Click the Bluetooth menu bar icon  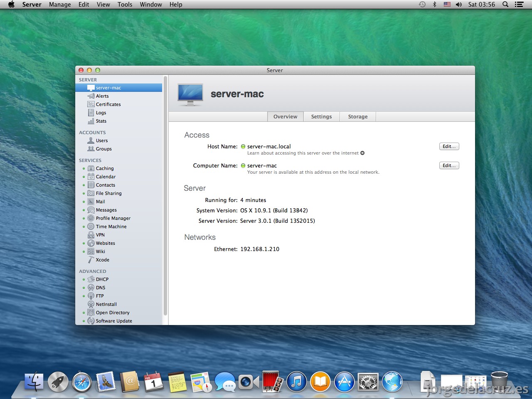click(x=434, y=5)
